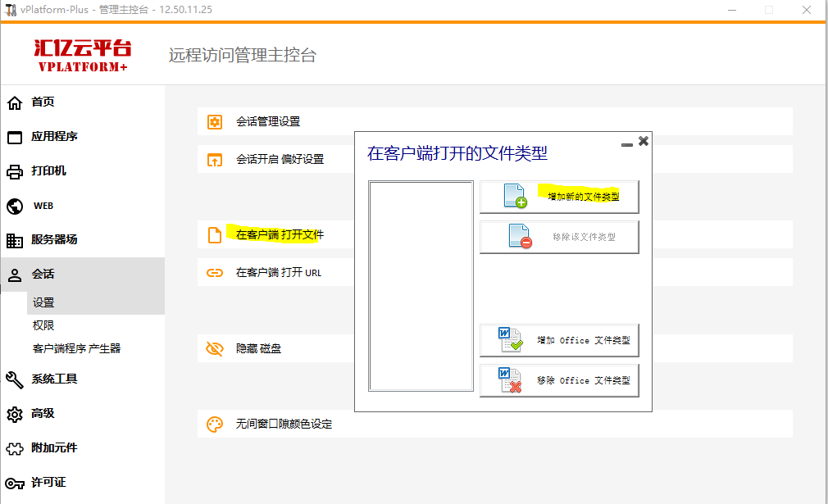Click the server farm building icon
Image resolution: width=828 pixels, height=504 pixels.
pyautogui.click(x=15, y=240)
